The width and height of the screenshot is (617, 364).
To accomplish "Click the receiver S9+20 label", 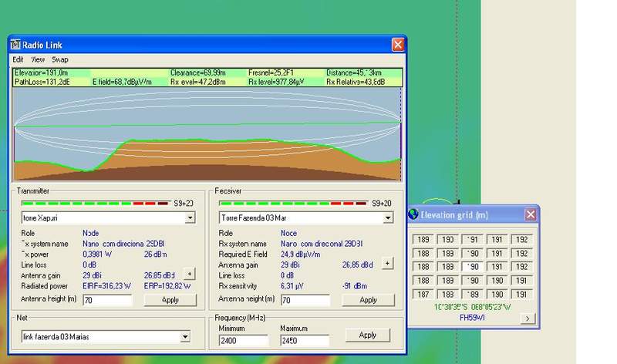I will pos(382,204).
